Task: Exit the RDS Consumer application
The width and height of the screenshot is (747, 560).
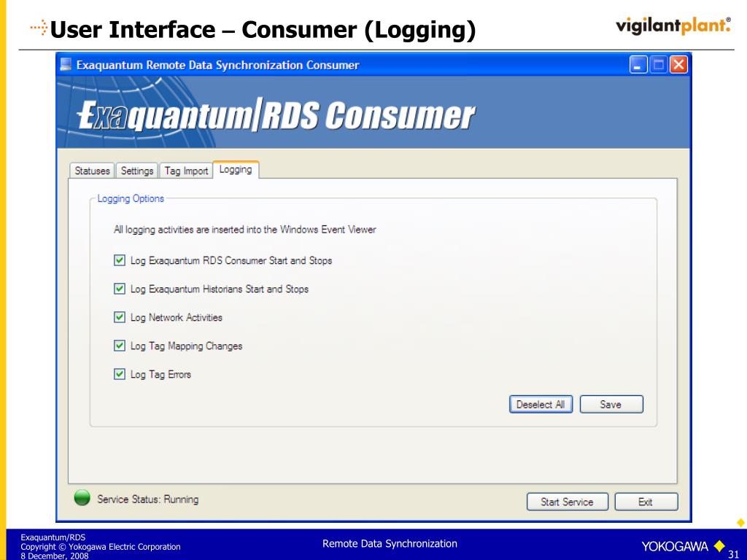Action: pos(646,502)
